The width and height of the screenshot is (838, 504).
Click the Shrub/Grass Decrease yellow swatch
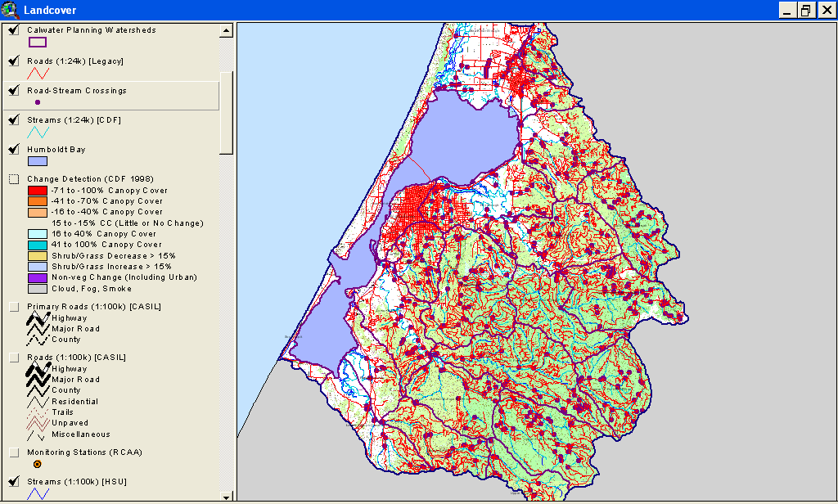coord(38,256)
